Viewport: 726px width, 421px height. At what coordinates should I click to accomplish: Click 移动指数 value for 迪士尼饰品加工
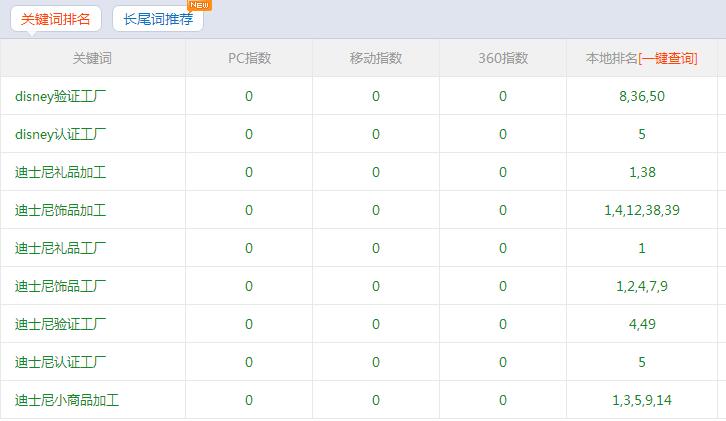(x=376, y=210)
